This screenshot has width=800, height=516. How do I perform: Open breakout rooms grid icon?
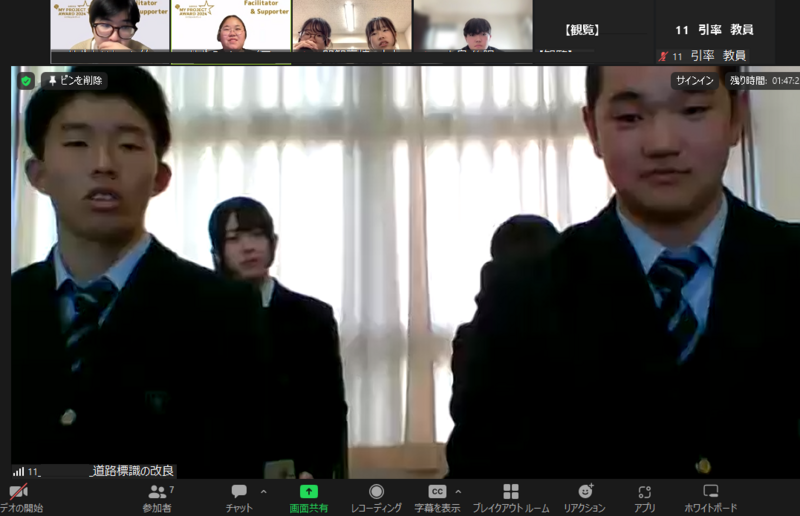click(511, 492)
